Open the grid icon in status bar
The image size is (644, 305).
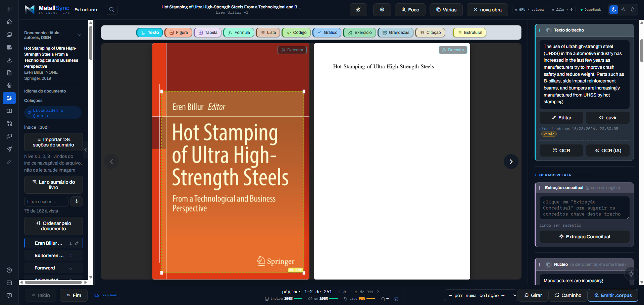(396, 299)
